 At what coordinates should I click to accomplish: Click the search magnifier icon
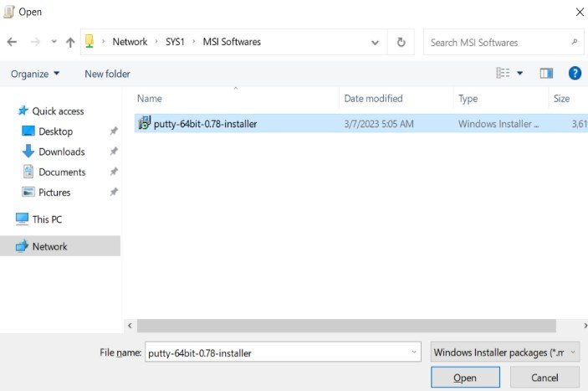[x=574, y=42]
